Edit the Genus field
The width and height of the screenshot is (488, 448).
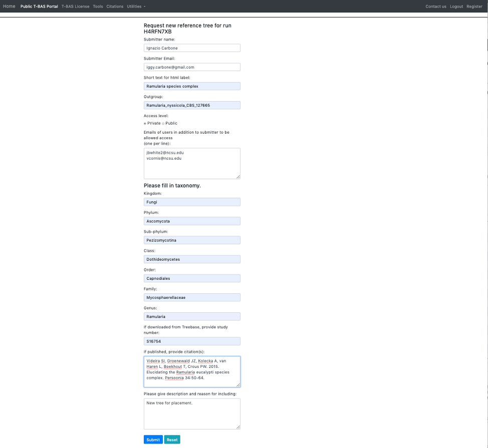click(x=192, y=316)
